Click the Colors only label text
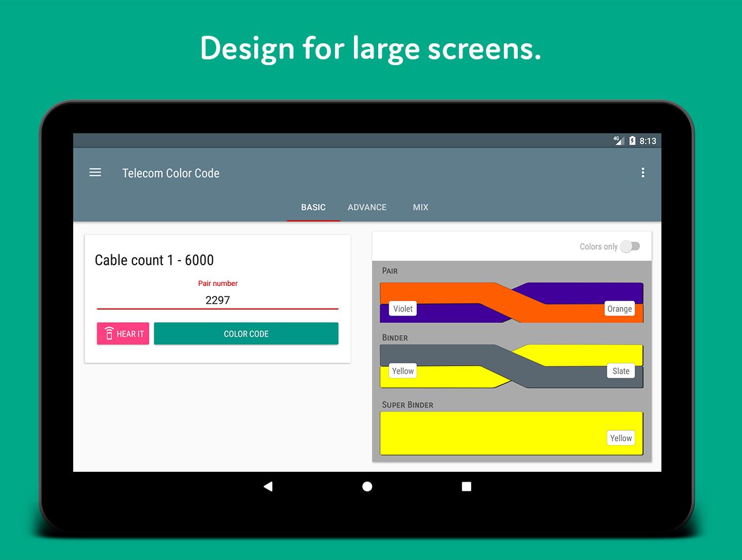 click(x=598, y=246)
